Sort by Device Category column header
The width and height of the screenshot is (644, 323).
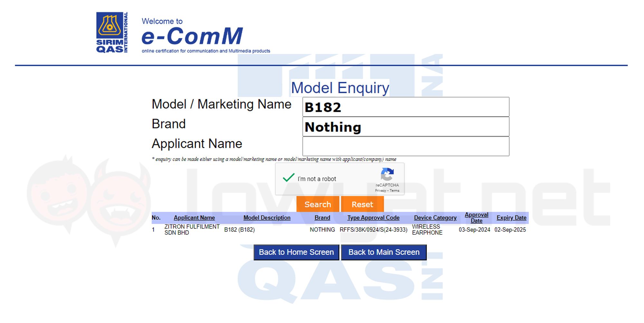point(435,218)
